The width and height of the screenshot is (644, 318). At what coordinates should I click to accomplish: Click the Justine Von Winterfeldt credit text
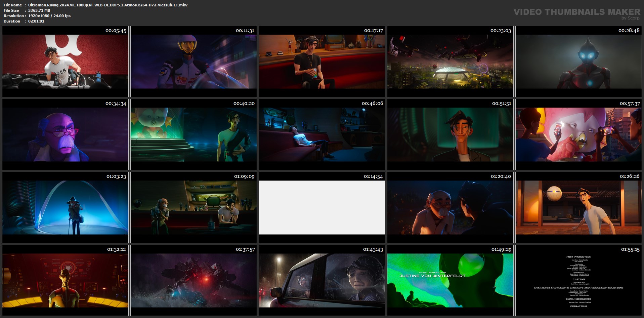pos(432,276)
